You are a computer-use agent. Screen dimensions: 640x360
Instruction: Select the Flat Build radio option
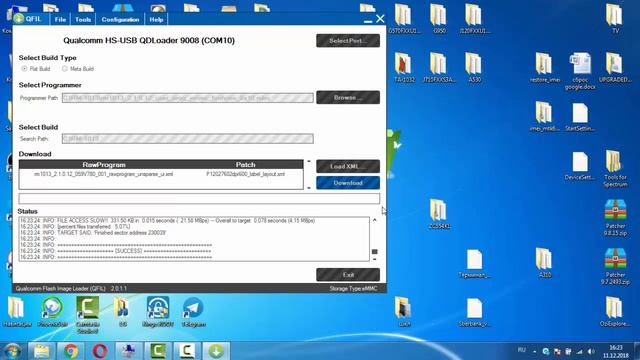tap(24, 69)
